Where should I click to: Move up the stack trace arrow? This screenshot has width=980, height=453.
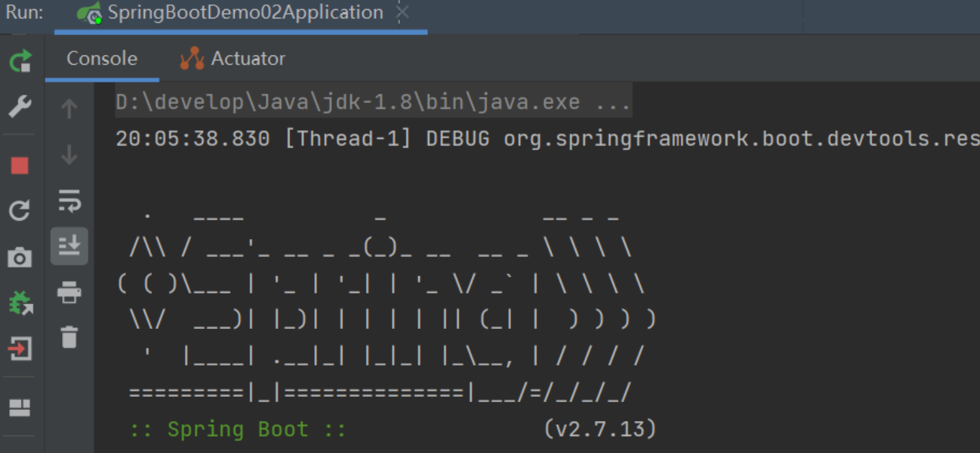69,108
